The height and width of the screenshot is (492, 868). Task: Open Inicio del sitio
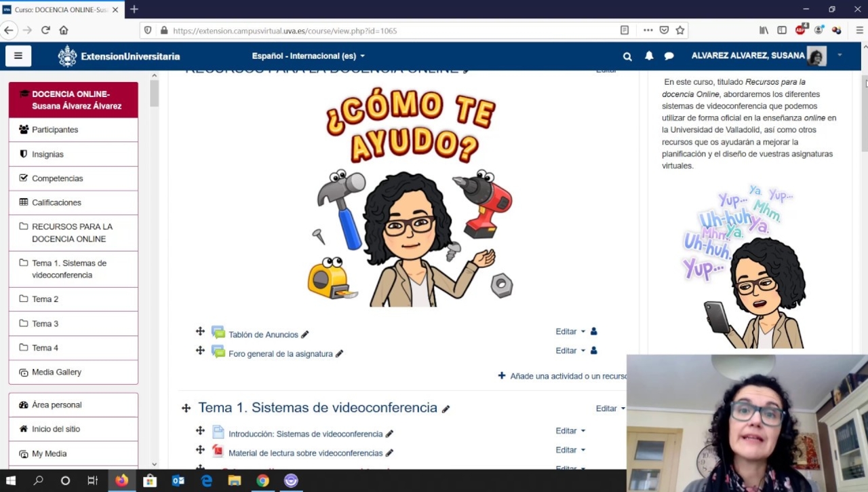[73, 429]
